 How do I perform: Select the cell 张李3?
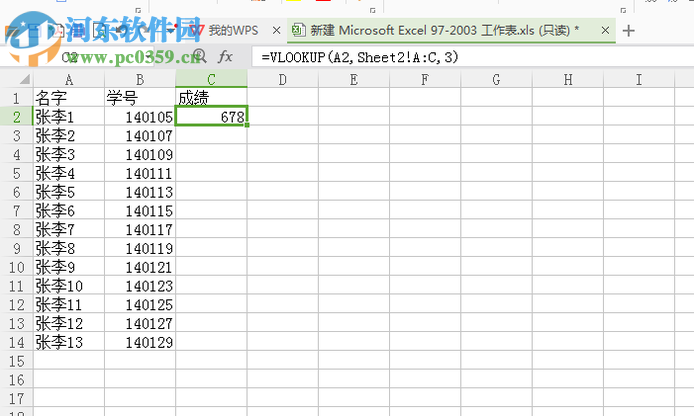(x=69, y=154)
